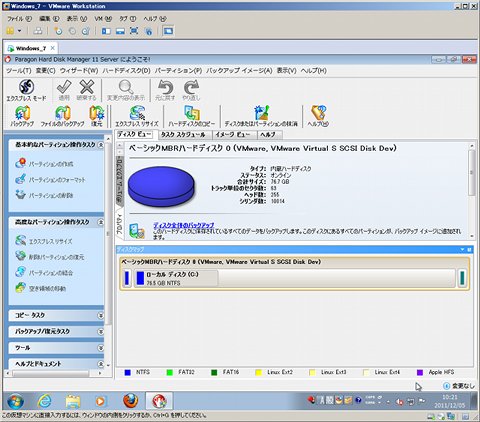Launch エクスプレス リサイズ toolbar icon
This screenshot has height=422, width=480.
[137, 113]
